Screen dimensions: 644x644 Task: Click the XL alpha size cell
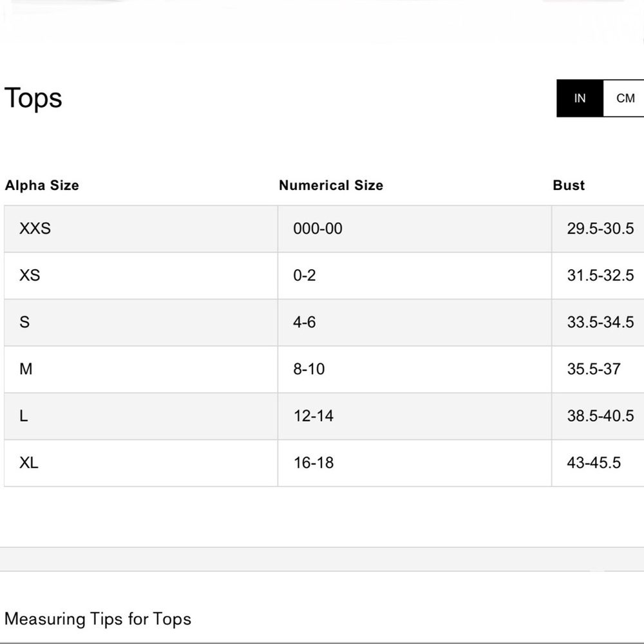coord(141,463)
